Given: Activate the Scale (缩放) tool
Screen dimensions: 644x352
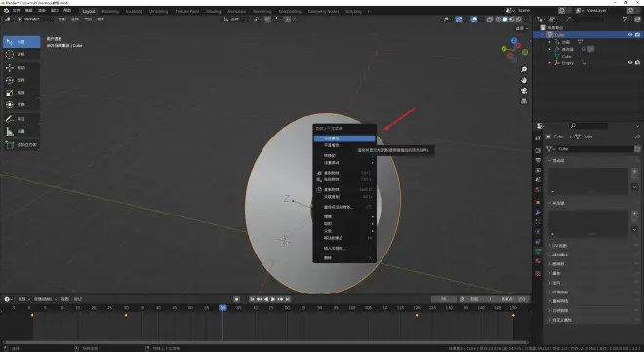Looking at the screenshot, I should pyautogui.click(x=21, y=93).
